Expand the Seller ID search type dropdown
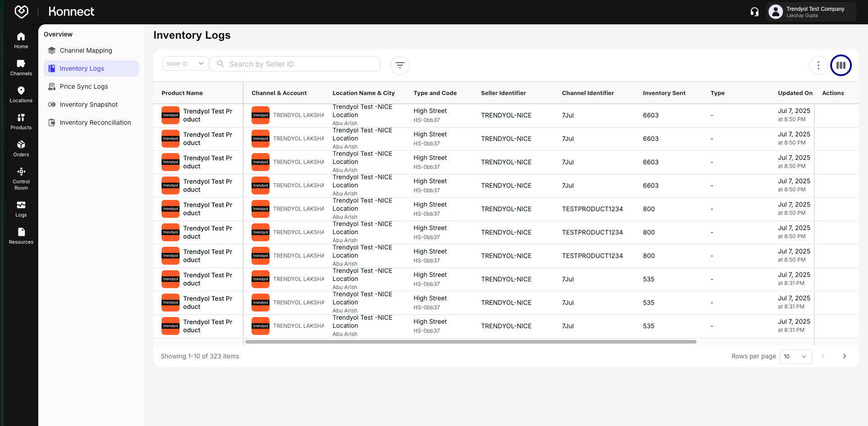 [185, 64]
